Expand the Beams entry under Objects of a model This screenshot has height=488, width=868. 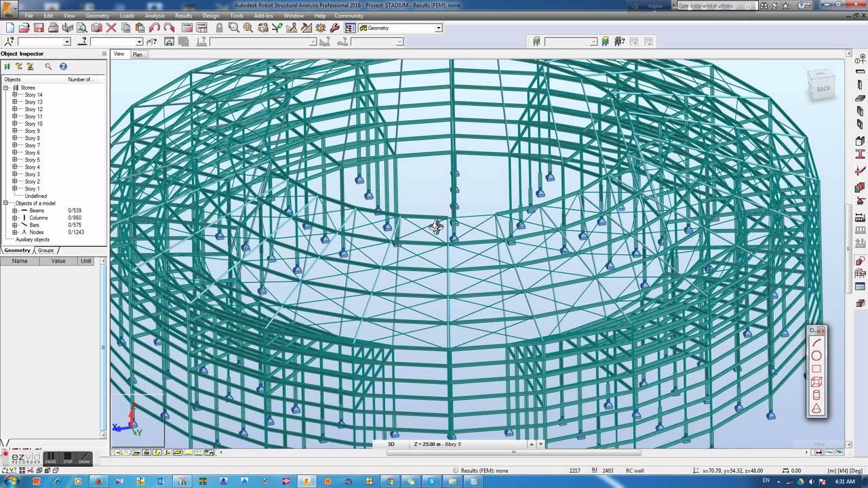click(14, 210)
